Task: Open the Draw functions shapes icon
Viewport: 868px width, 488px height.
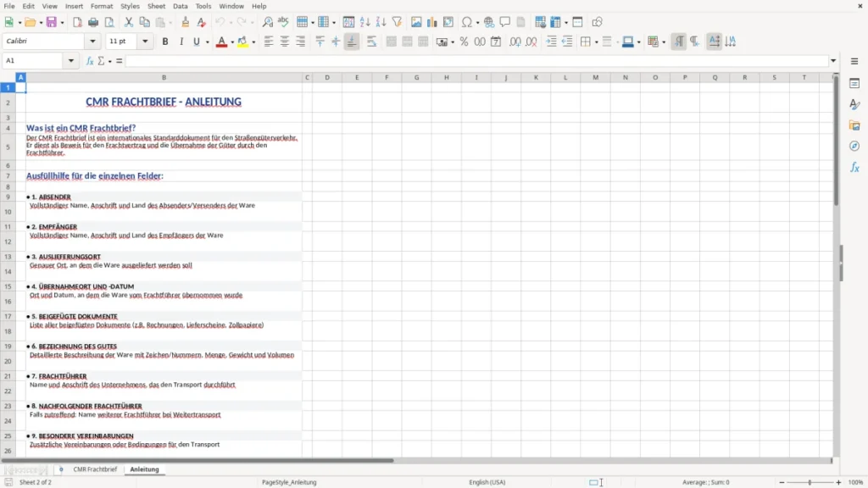Action: (597, 22)
